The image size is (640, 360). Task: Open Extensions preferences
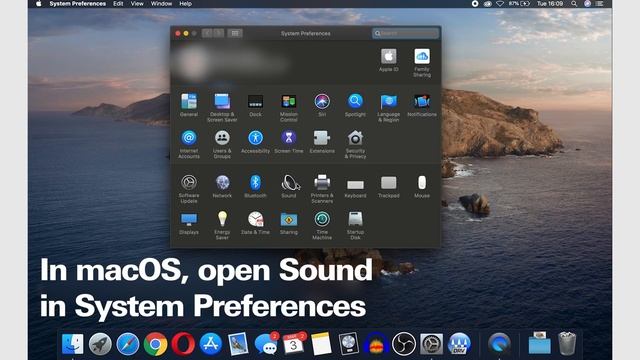pos(322,141)
